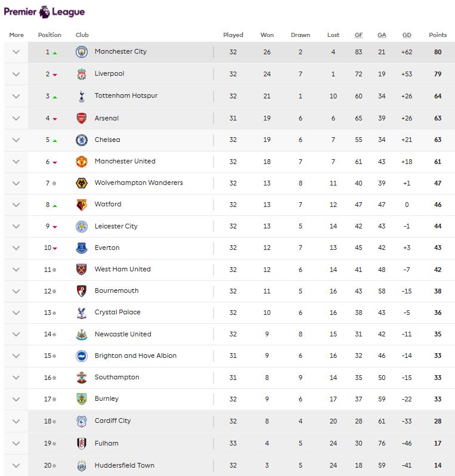Open the Crystal Palace club link
Viewport: 455px width, 476px height.
click(x=117, y=312)
